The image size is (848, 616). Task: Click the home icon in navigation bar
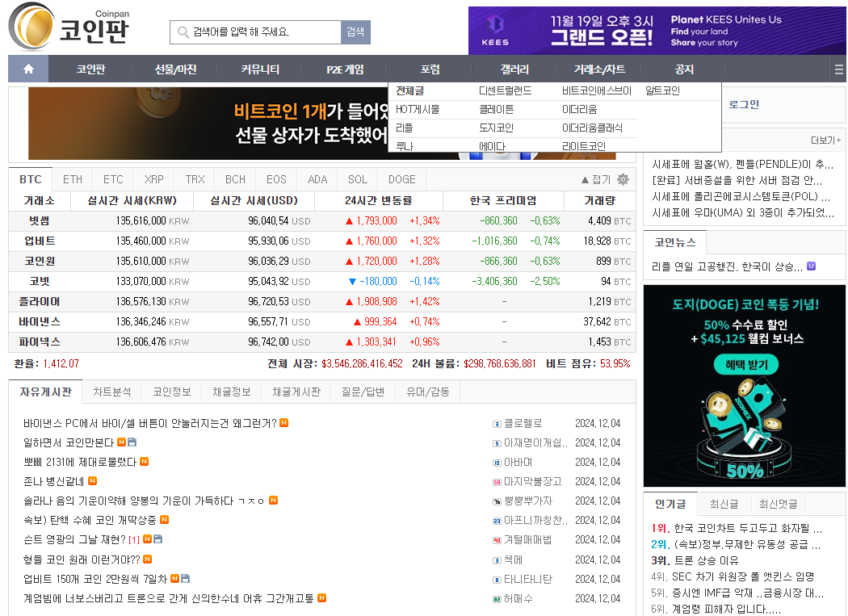(28, 69)
